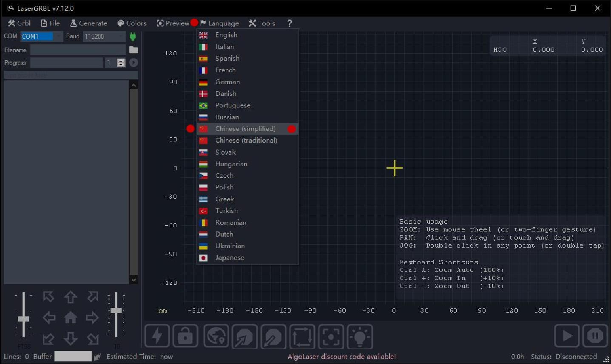Select Czech language
Viewport: 611px width, 364px height.
coord(247,175)
